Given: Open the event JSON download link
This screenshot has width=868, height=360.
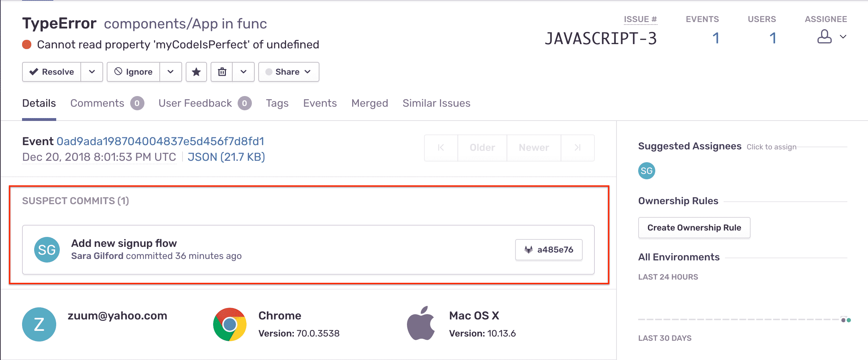Looking at the screenshot, I should tap(227, 157).
